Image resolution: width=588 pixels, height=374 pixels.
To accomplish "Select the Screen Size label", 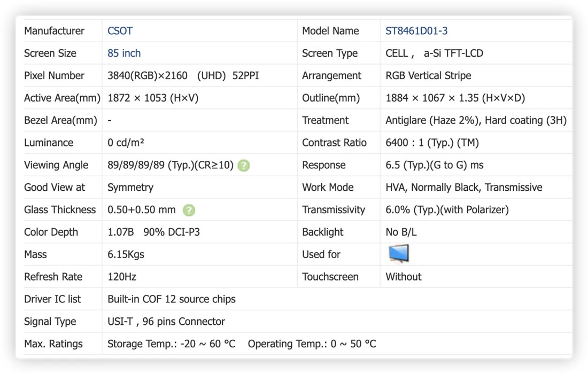I will [50, 53].
